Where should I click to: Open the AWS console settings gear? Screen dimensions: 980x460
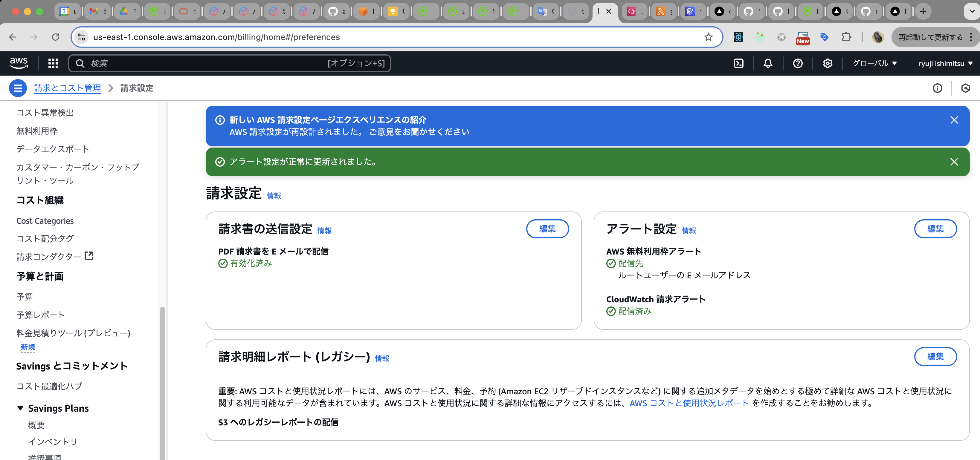point(828,63)
